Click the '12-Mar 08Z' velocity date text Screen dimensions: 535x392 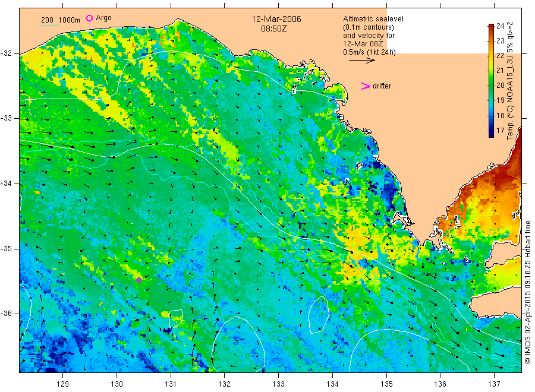(x=363, y=43)
